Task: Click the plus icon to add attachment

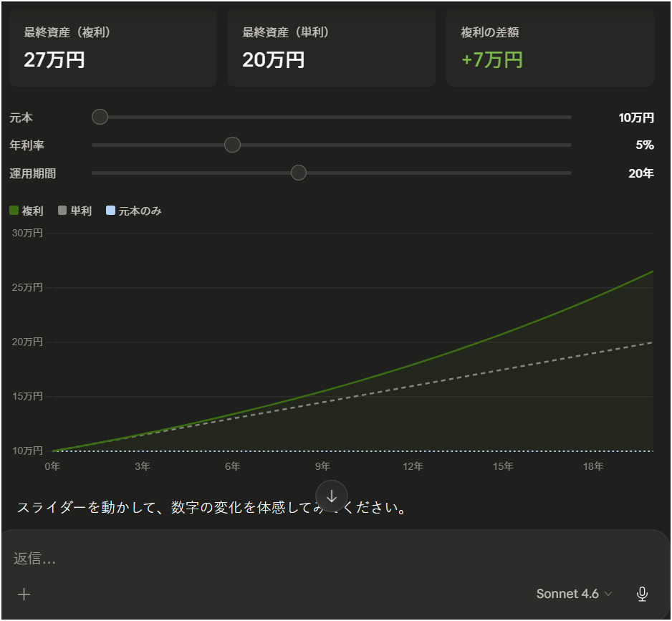Action: pyautogui.click(x=24, y=594)
